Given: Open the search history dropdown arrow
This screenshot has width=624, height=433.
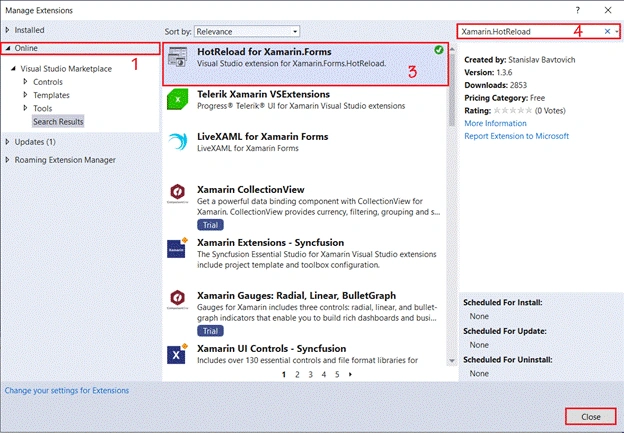Looking at the screenshot, I should pyautogui.click(x=616, y=31).
